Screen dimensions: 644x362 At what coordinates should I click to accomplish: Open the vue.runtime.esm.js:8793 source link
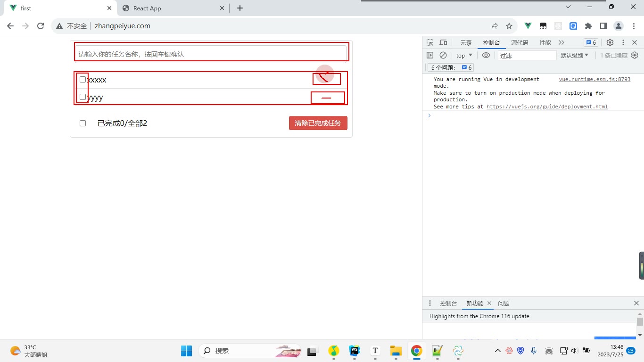point(594,79)
